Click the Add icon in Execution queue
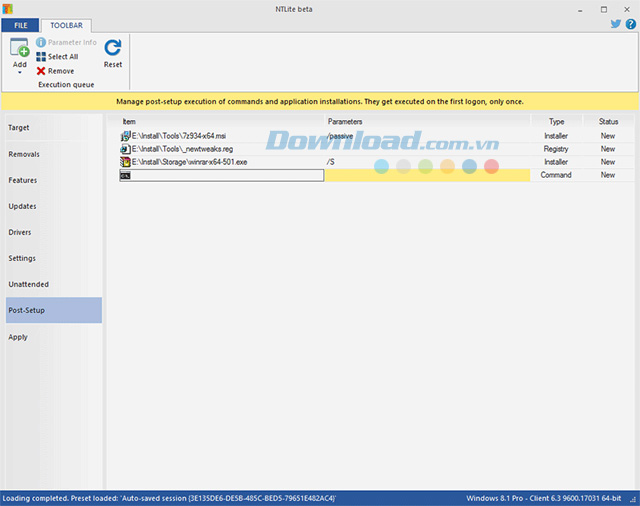 [20, 46]
